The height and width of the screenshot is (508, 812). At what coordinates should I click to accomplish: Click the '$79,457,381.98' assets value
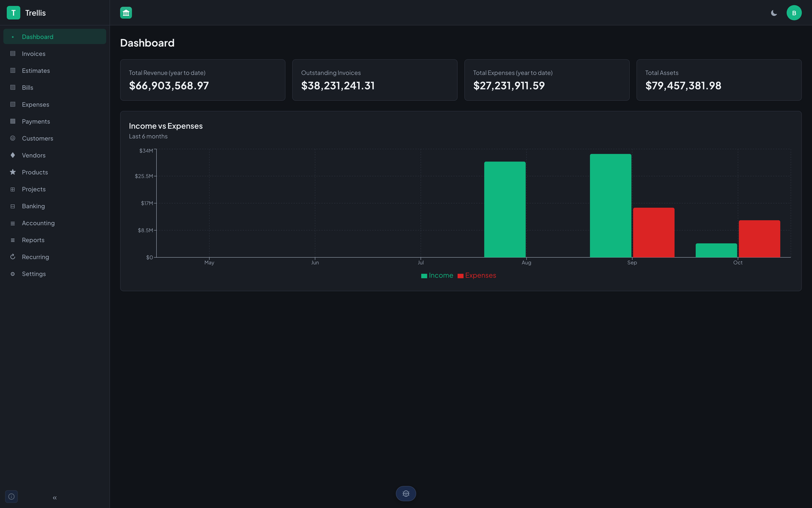[x=683, y=86]
